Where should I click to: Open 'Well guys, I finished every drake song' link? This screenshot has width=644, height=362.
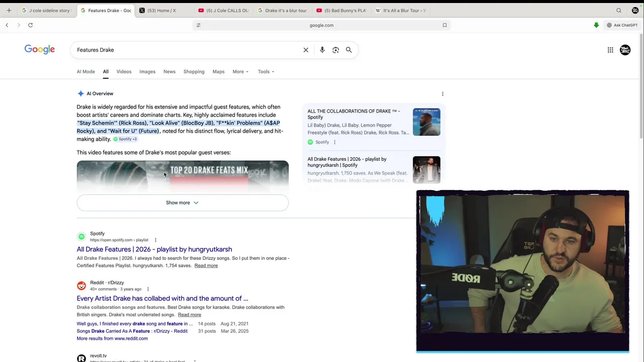(x=134, y=324)
